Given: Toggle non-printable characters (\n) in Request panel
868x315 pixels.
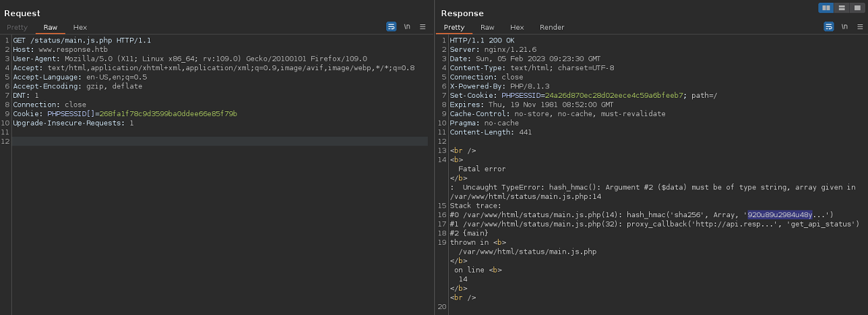Looking at the screenshot, I should tap(407, 27).
